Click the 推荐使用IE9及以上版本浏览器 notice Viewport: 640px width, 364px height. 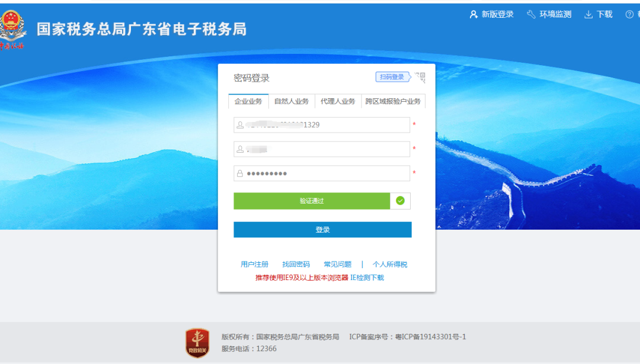tap(302, 278)
